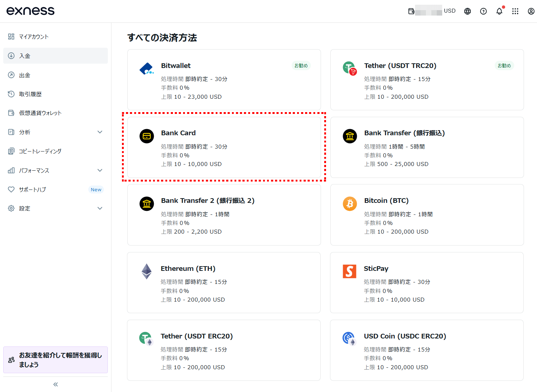The height and width of the screenshot is (392, 537).
Task: Open コピートレーディング from the sidebar
Action: pyautogui.click(x=40, y=151)
